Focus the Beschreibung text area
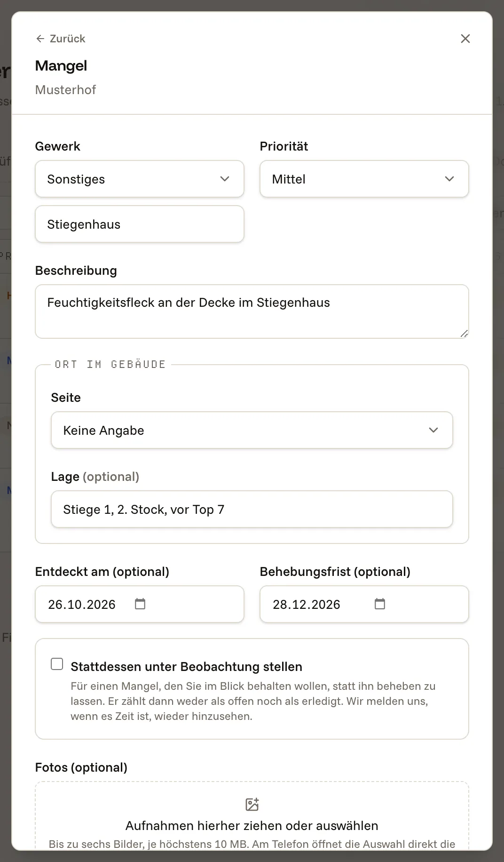 (x=252, y=311)
